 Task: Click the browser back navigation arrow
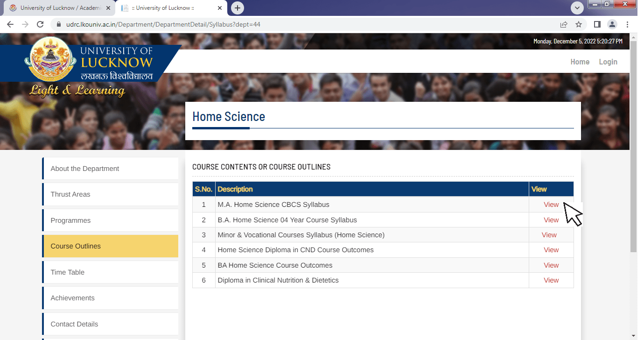[10, 24]
